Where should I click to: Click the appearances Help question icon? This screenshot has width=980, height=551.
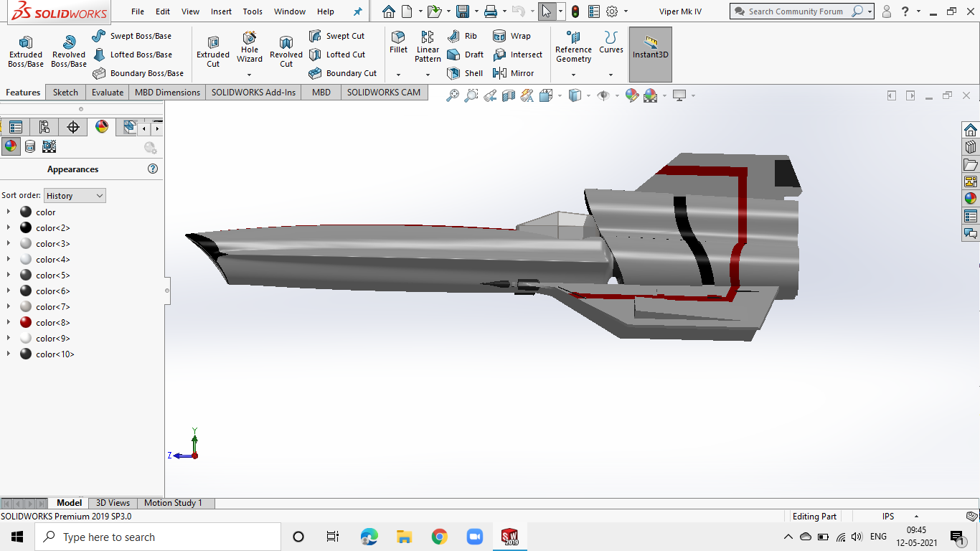tap(153, 169)
